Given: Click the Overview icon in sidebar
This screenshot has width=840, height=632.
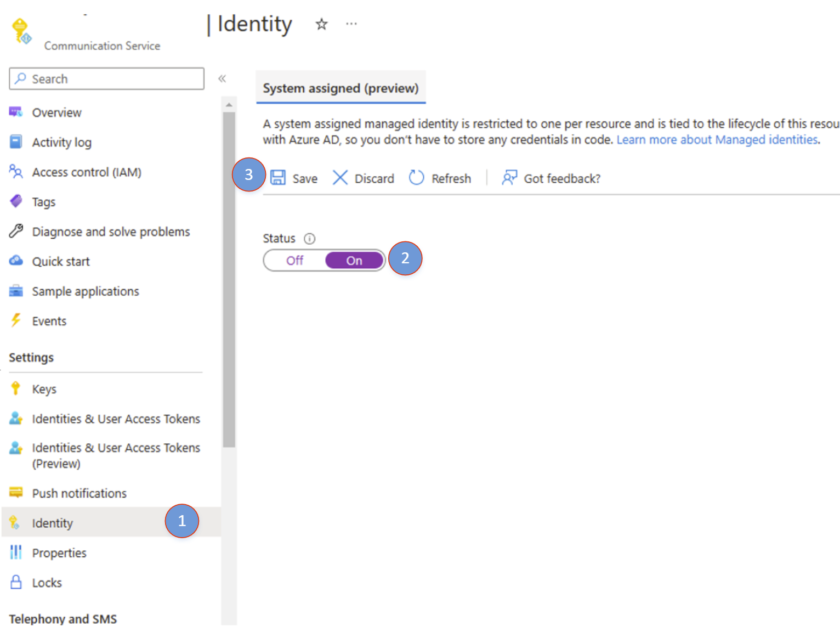Looking at the screenshot, I should pyautogui.click(x=16, y=112).
